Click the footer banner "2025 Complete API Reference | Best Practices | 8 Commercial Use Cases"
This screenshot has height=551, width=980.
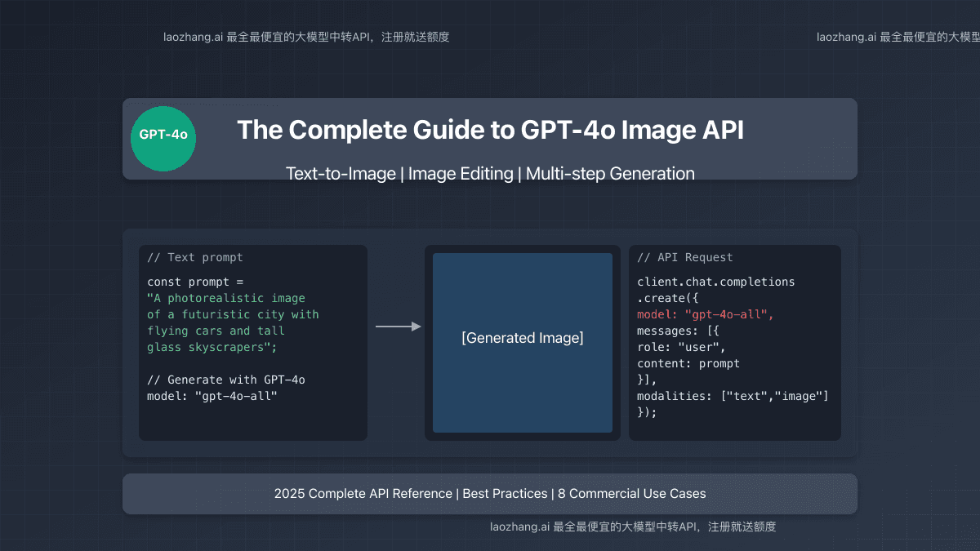tap(490, 494)
